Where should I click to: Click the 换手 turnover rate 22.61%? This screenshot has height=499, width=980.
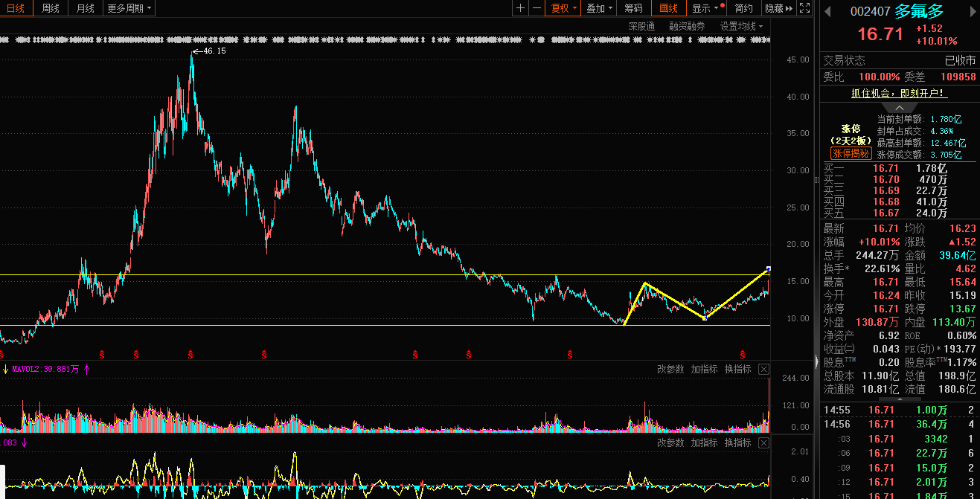pos(880,268)
